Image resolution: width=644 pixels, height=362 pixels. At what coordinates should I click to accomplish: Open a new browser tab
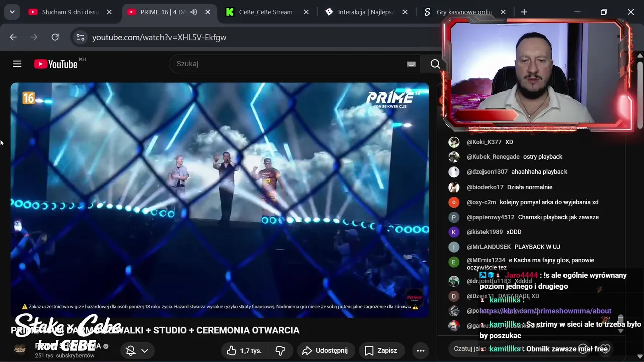524,12
